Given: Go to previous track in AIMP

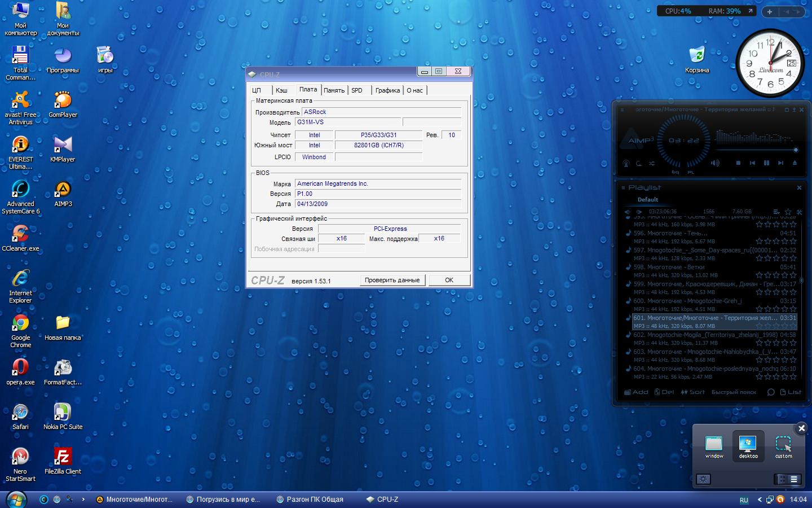Looking at the screenshot, I should tap(752, 163).
